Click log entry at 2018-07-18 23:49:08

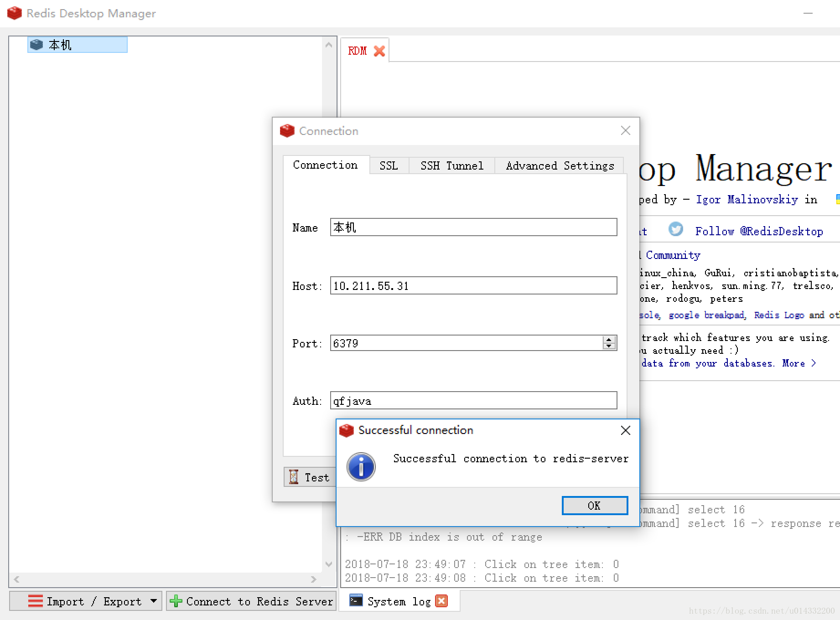click(482, 578)
